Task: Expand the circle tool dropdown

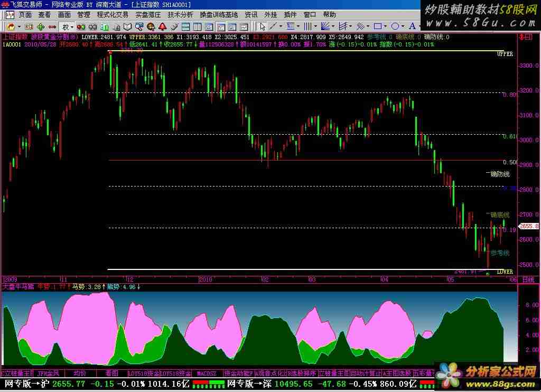Action: [x=403, y=26]
